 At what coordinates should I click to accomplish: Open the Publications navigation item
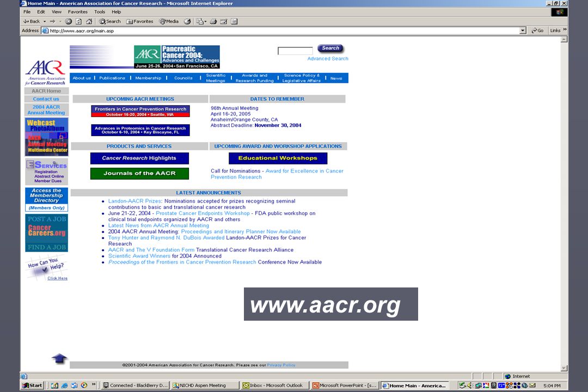pyautogui.click(x=112, y=78)
